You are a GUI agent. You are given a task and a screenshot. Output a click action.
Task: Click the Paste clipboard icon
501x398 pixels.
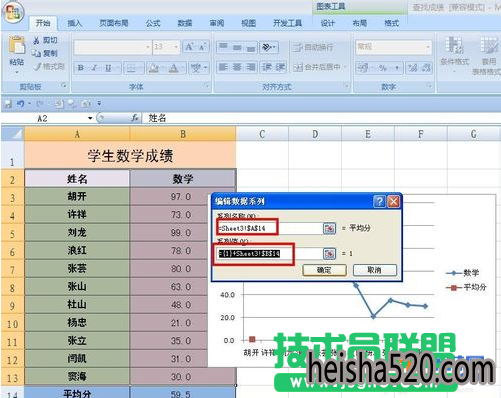click(x=17, y=45)
